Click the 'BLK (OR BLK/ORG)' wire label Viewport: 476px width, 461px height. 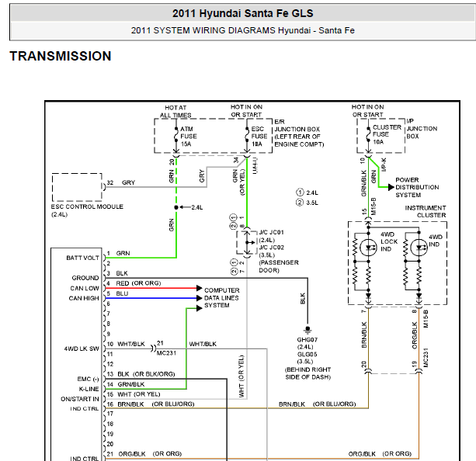[x=146, y=374]
